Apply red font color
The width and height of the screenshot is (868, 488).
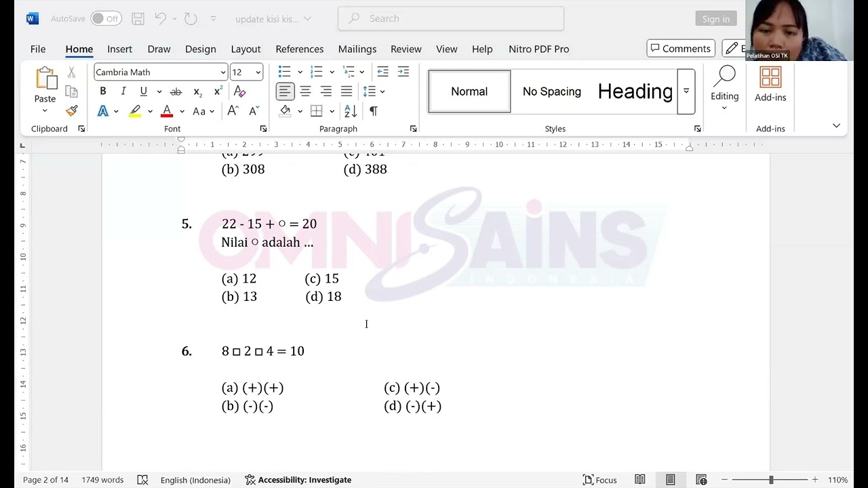pyautogui.click(x=167, y=111)
